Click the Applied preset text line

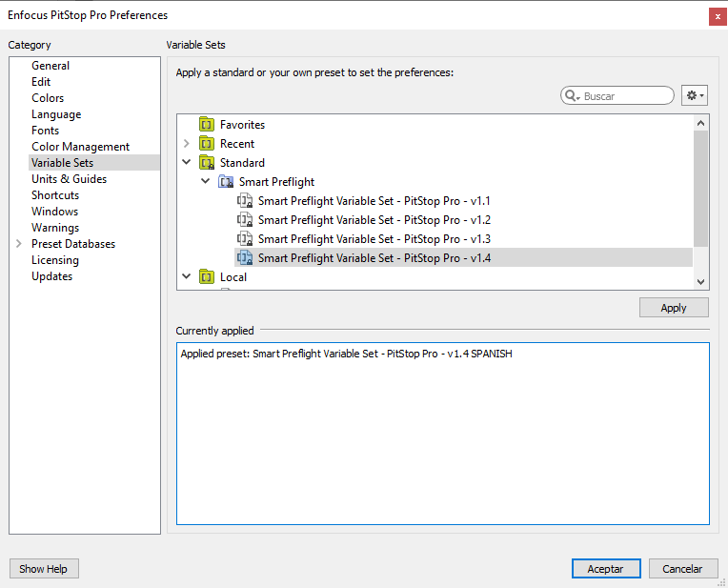coord(346,354)
